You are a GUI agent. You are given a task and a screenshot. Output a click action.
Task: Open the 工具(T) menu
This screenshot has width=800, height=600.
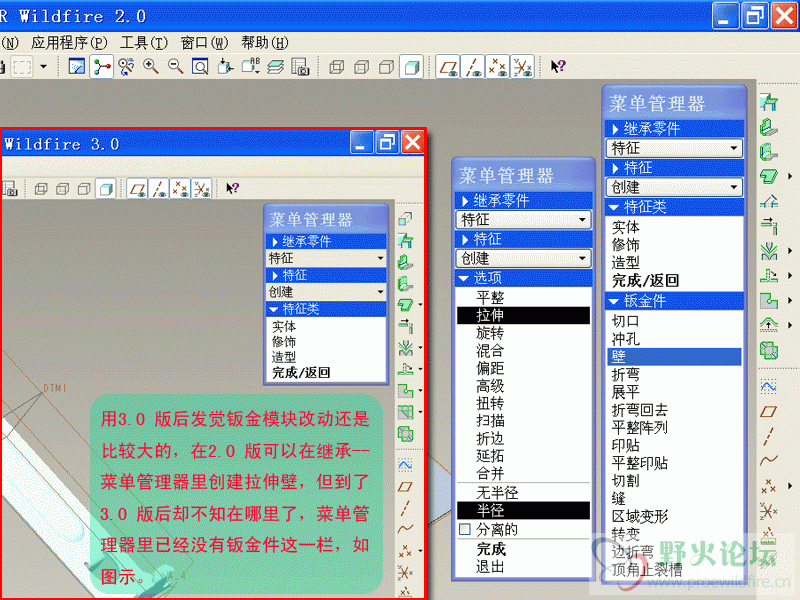[x=144, y=42]
